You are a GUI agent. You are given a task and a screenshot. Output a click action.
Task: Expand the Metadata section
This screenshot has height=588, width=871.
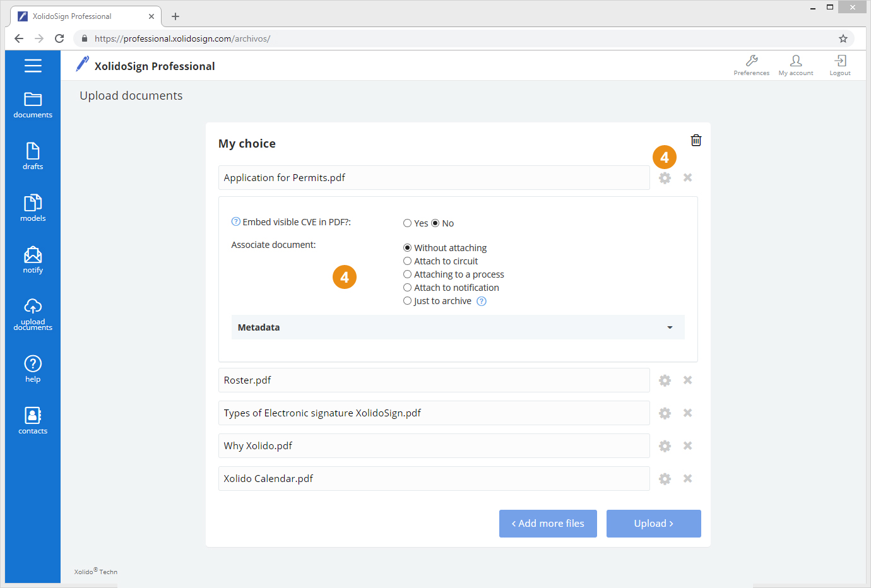[458, 327]
